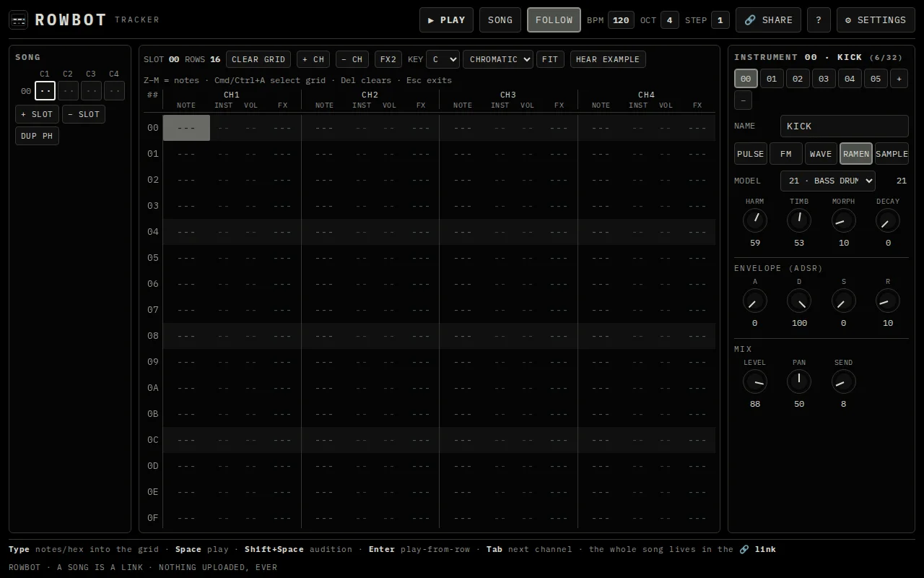Screen dimensions: 924x578
Task: Select instrument tab 01
Action: 772,79
